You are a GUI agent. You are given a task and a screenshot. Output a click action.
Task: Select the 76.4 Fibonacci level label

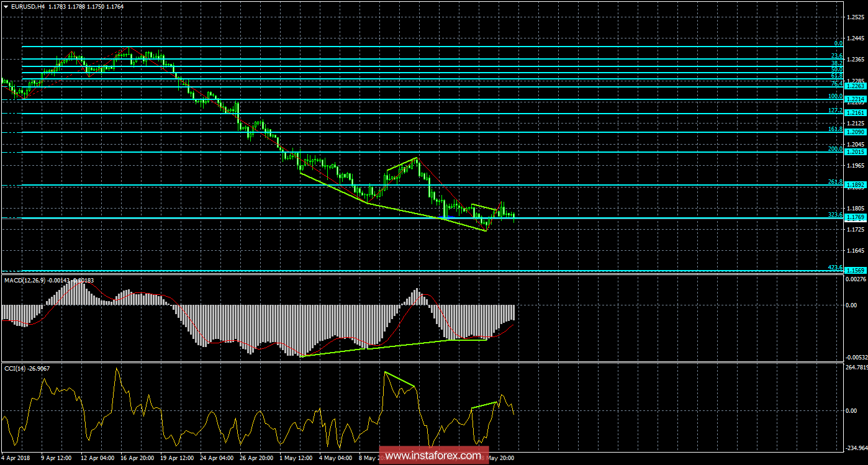(x=836, y=83)
